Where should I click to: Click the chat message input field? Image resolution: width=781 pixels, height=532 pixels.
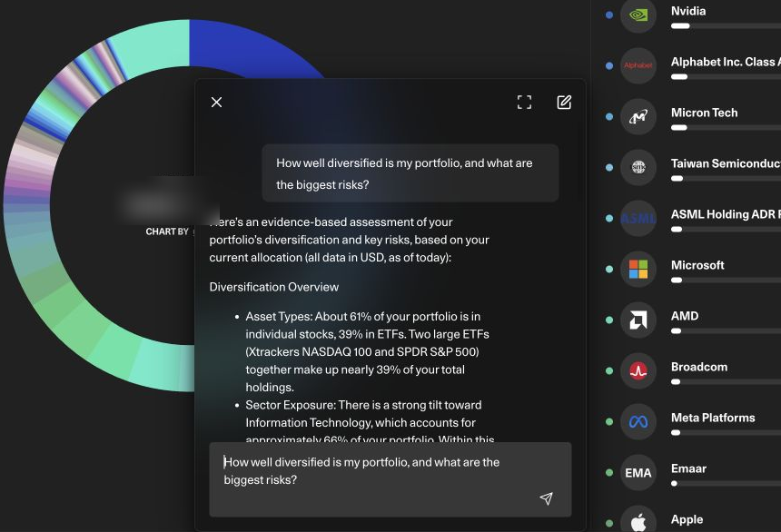click(x=390, y=479)
